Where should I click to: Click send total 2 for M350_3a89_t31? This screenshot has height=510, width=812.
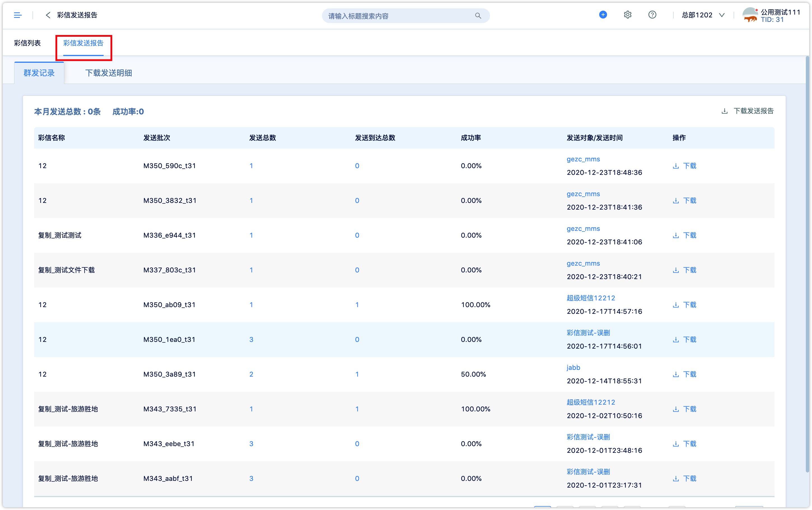(x=251, y=374)
